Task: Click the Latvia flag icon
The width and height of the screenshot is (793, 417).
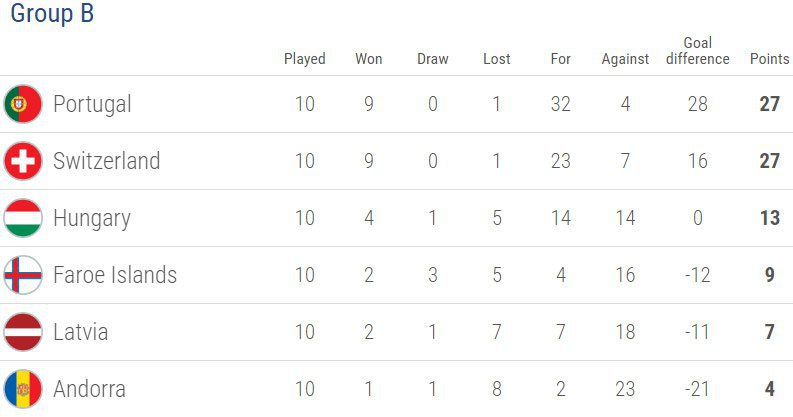Action: [22, 332]
